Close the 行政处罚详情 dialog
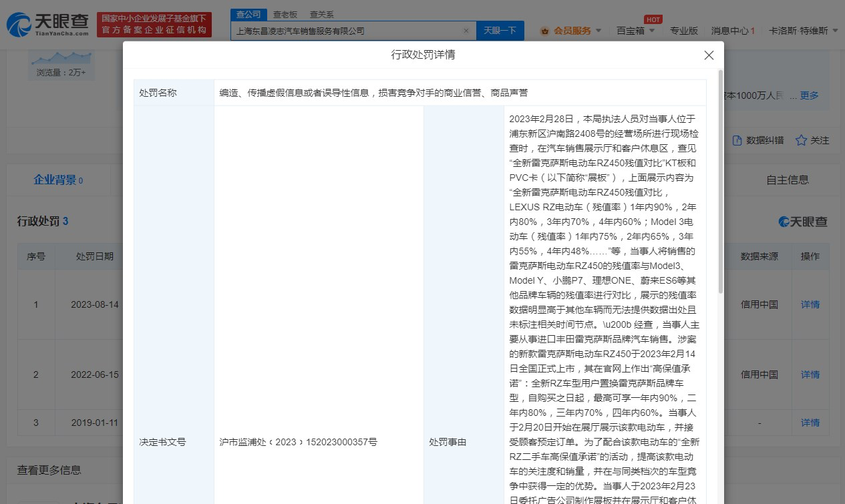The width and height of the screenshot is (845, 504). tap(709, 55)
